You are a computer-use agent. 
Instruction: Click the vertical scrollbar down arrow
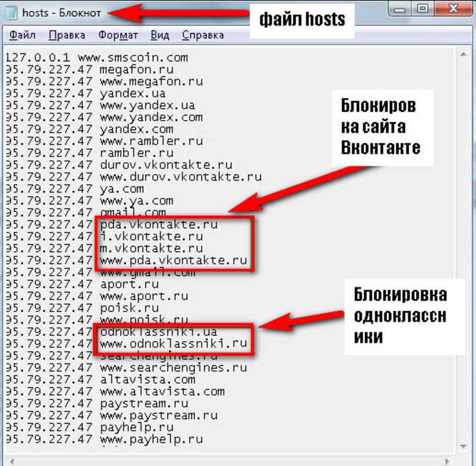pos(463,446)
